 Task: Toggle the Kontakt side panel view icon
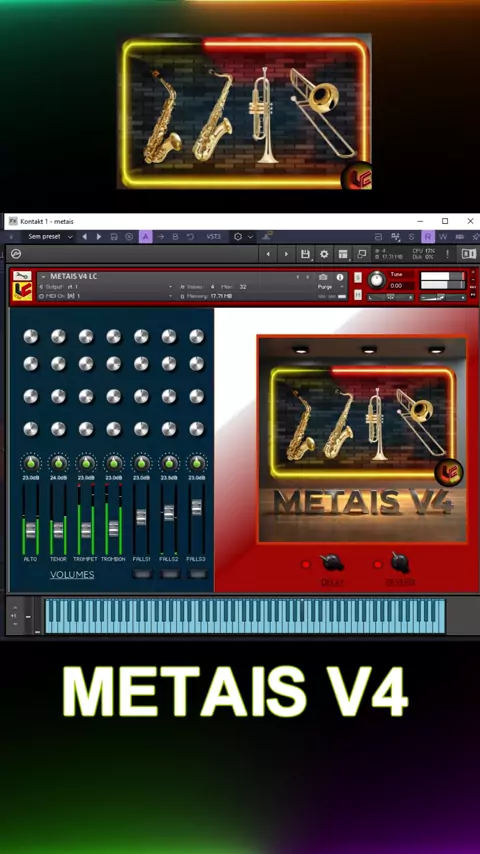click(469, 254)
